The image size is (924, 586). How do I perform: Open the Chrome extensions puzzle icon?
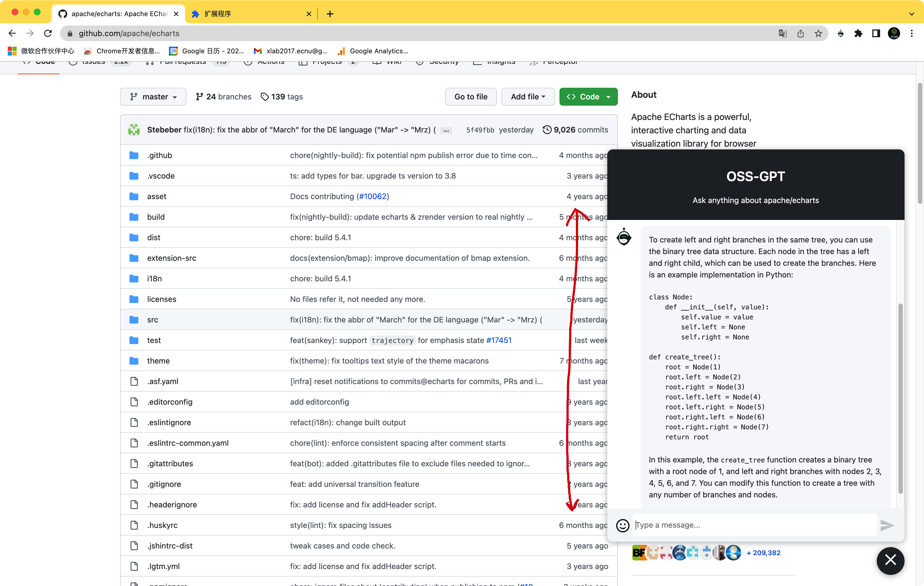859,33
